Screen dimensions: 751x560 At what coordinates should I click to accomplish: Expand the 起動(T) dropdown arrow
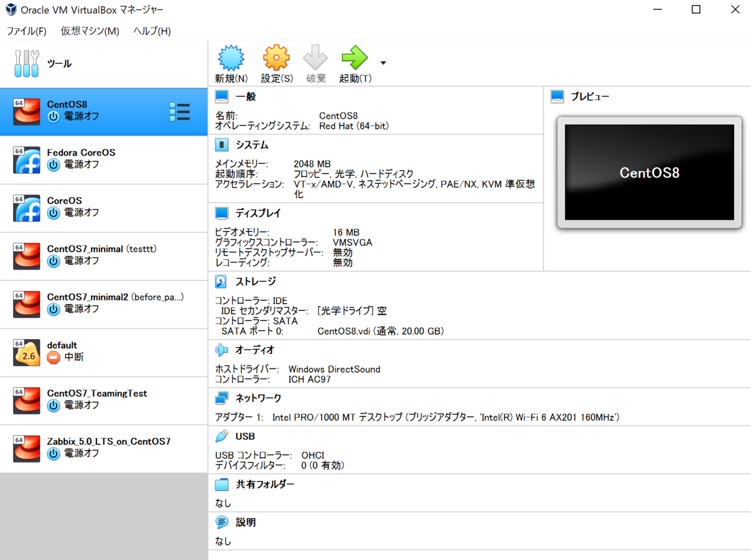point(382,63)
